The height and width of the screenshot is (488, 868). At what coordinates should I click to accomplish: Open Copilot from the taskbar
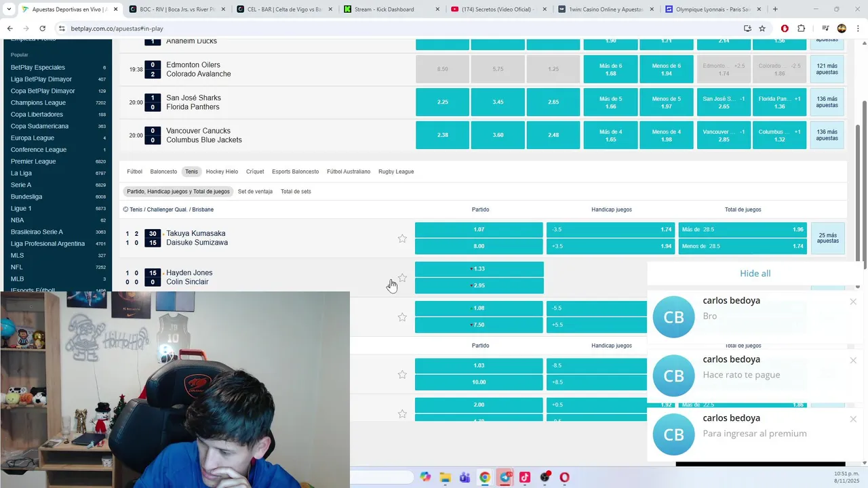click(x=425, y=477)
